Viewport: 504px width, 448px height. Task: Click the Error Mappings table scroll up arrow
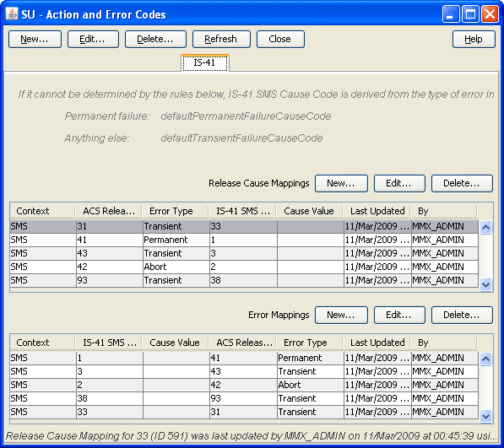485,359
